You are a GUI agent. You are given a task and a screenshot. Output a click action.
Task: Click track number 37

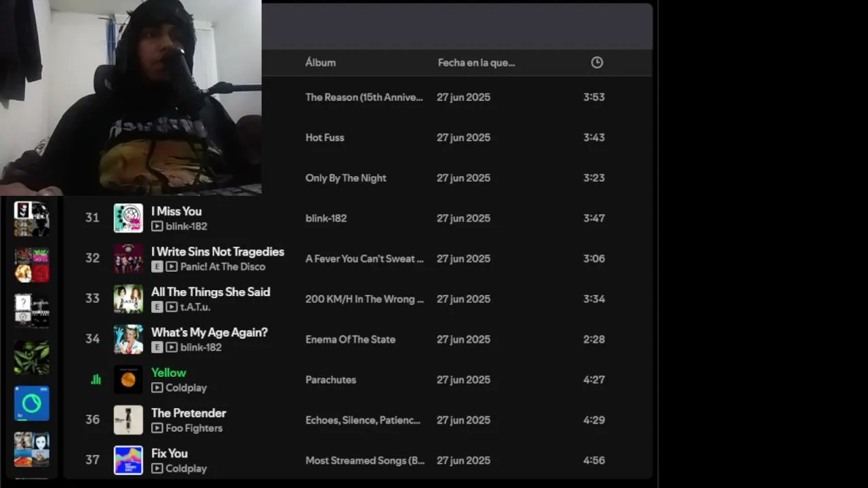click(x=92, y=460)
